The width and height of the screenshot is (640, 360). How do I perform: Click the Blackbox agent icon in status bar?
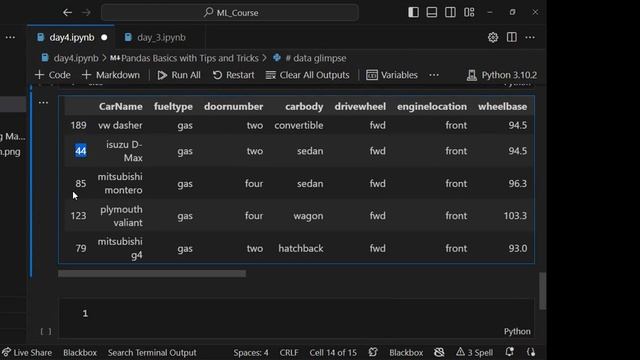pos(373,352)
